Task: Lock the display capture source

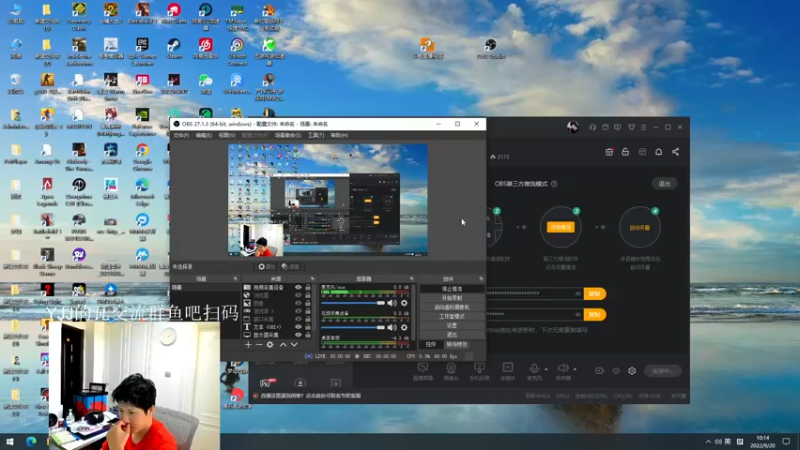Action: [308, 335]
